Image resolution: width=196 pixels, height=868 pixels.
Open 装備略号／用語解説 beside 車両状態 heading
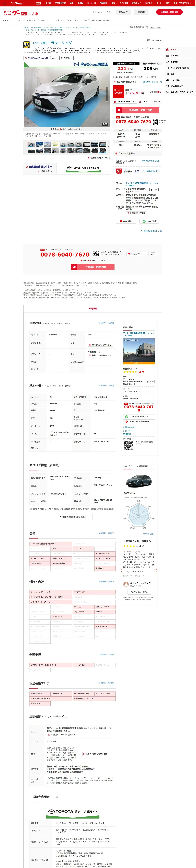(x=106, y=323)
